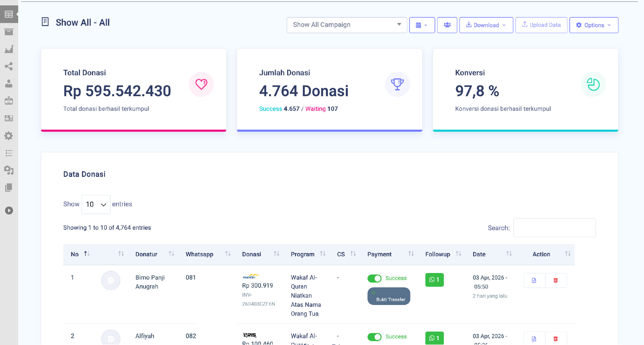Expand the calendar date filter dropdown
644x345 pixels.
click(422, 25)
